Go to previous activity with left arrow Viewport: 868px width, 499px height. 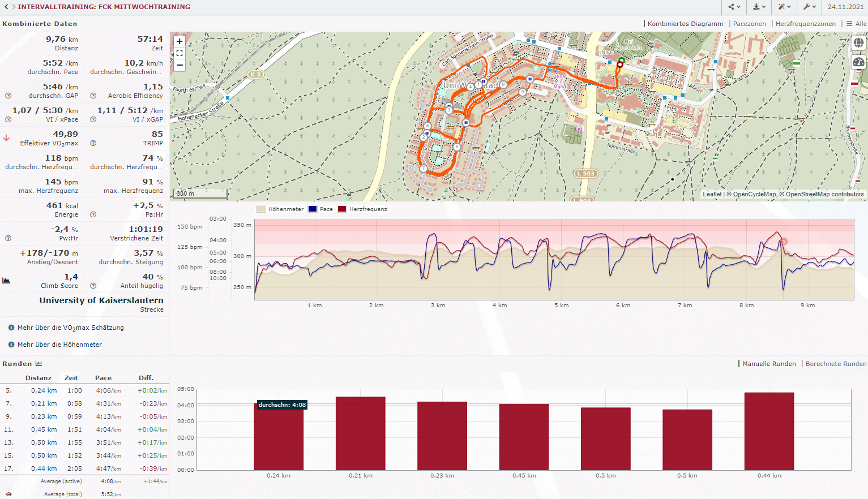(x=6, y=7)
